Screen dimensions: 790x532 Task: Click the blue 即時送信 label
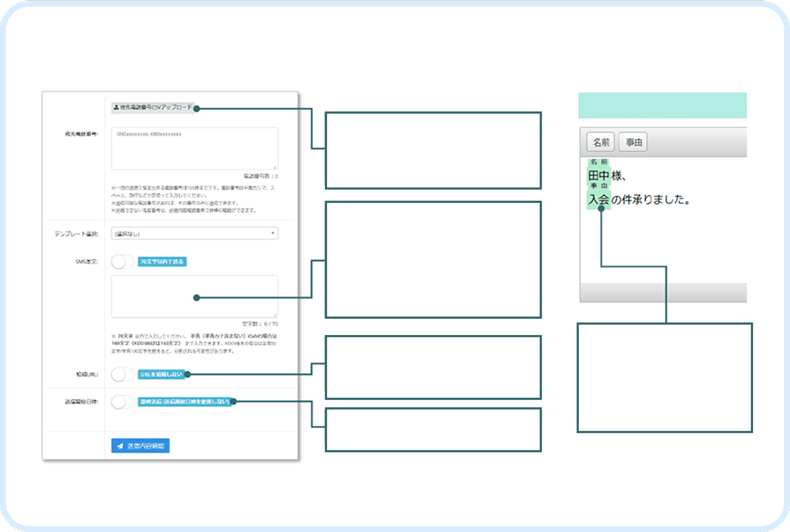(185, 401)
